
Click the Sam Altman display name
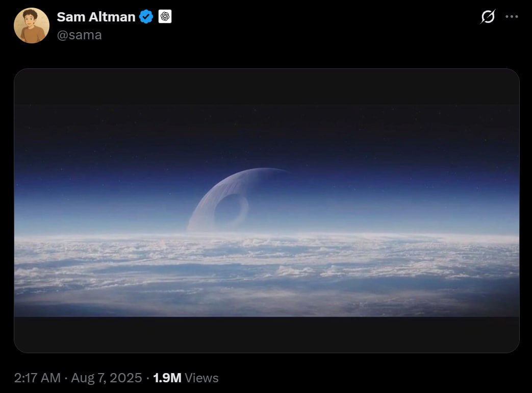pyautogui.click(x=96, y=17)
